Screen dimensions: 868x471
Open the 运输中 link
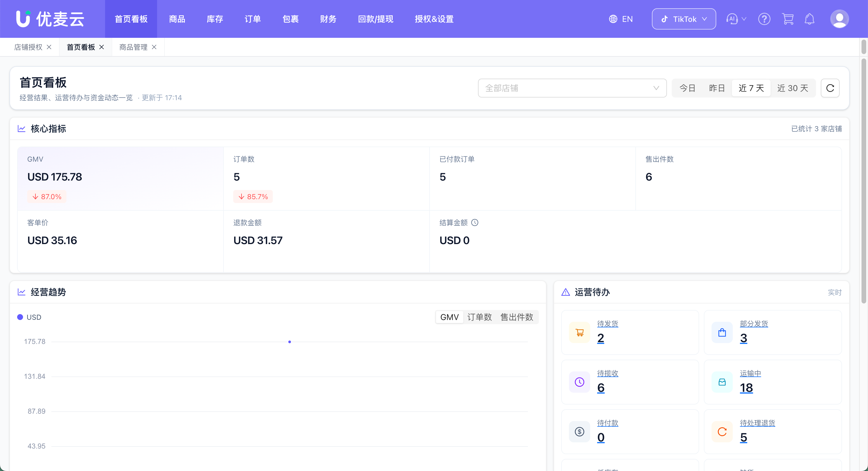(x=750, y=373)
